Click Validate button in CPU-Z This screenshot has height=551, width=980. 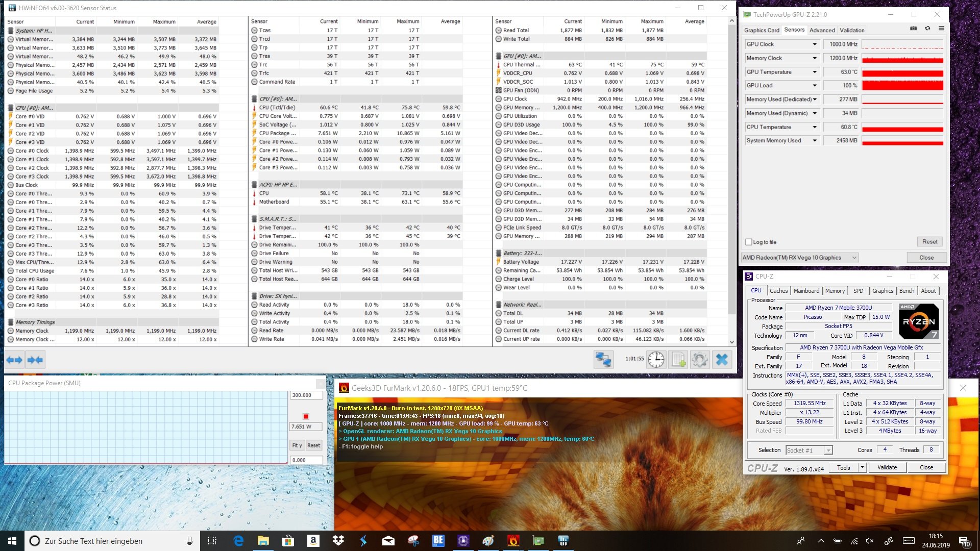point(887,467)
